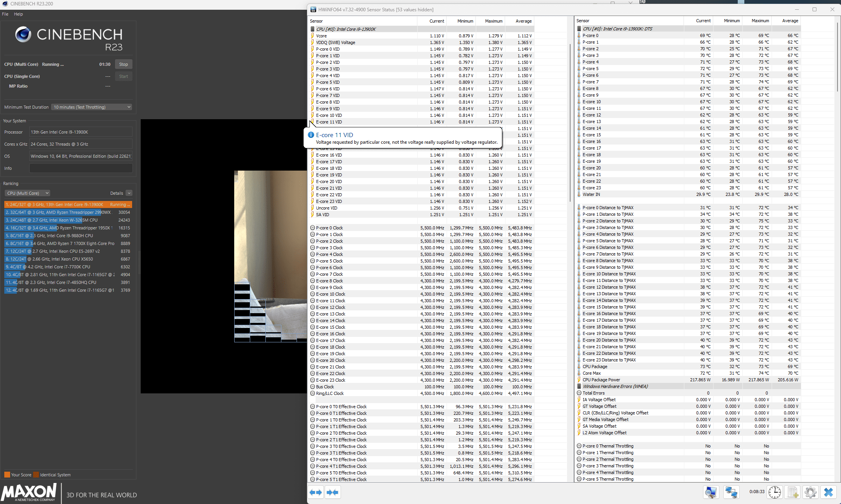Stop the multi core benchmark
This screenshot has height=504, width=841.
(x=124, y=64)
